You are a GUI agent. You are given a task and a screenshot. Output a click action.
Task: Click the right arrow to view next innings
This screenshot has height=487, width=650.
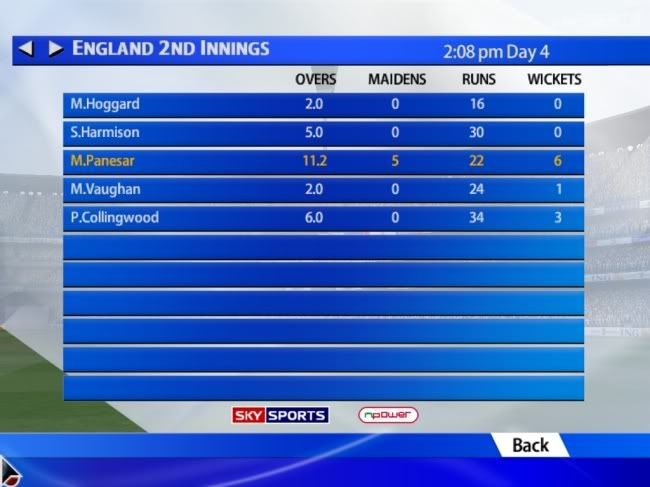[x=56, y=49]
